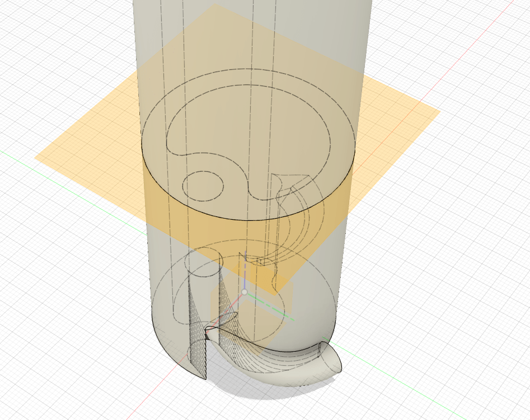Click empty grid area to deselect
Image resolution: width=530 pixels, height=420 pixels.
[x=459, y=280]
